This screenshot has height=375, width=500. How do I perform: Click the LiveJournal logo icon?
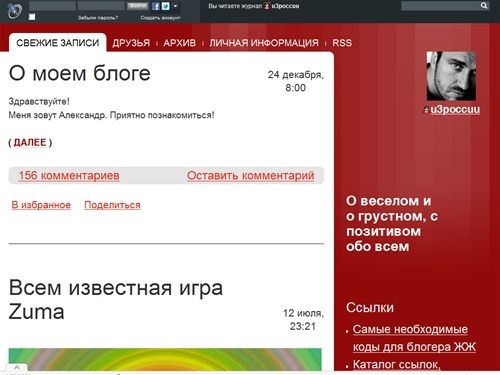point(15,11)
